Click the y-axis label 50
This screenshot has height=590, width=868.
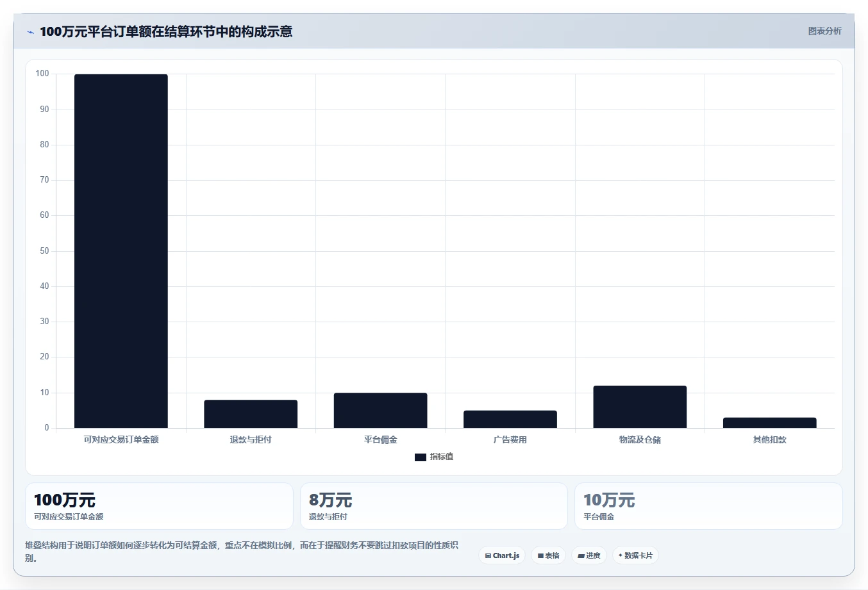point(44,250)
